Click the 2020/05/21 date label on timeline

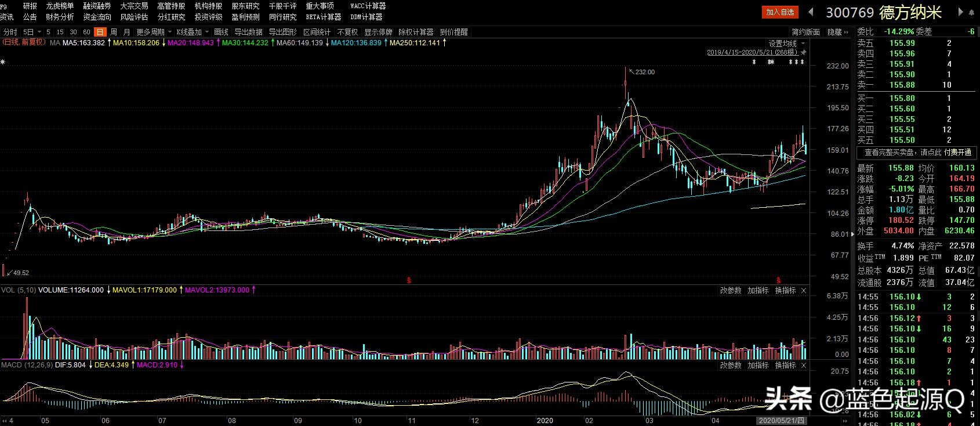click(782, 421)
